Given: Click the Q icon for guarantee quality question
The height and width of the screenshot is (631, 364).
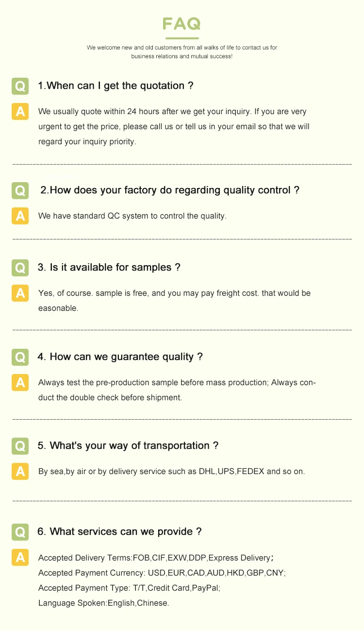Looking at the screenshot, I should 20,357.
